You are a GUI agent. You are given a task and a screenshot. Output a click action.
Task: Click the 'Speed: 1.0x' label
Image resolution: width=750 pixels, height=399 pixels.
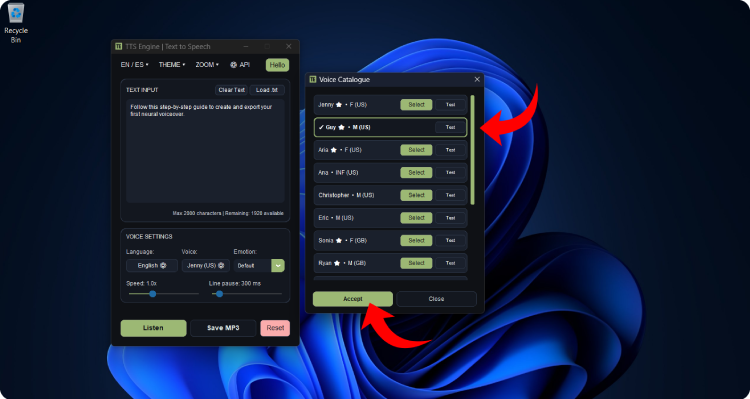[141, 284]
